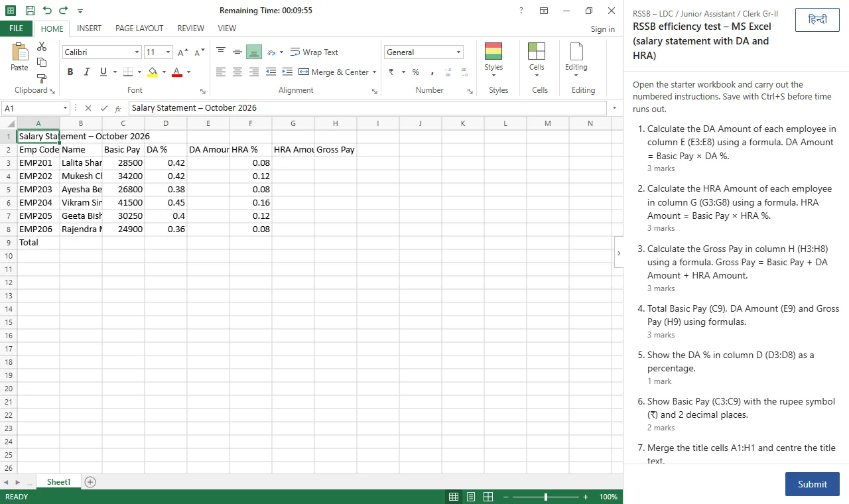Open the Calibri font name dropdown

coord(137,52)
